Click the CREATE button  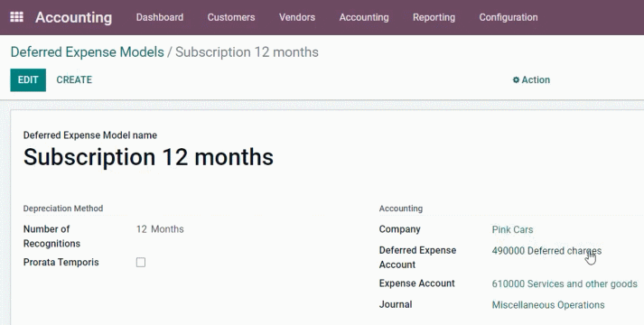[74, 80]
